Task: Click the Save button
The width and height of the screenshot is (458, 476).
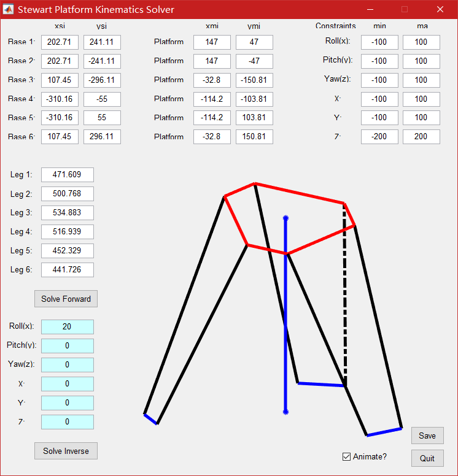Action: point(427,436)
